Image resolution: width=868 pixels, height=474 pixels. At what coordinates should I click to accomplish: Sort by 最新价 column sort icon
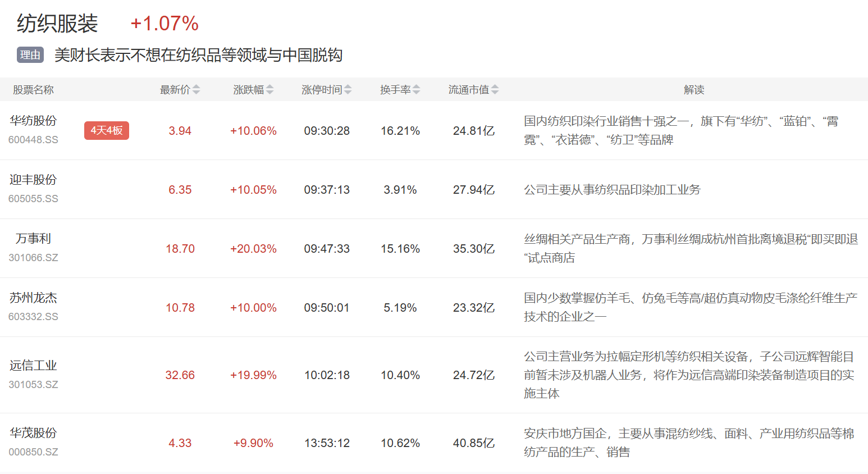click(196, 90)
